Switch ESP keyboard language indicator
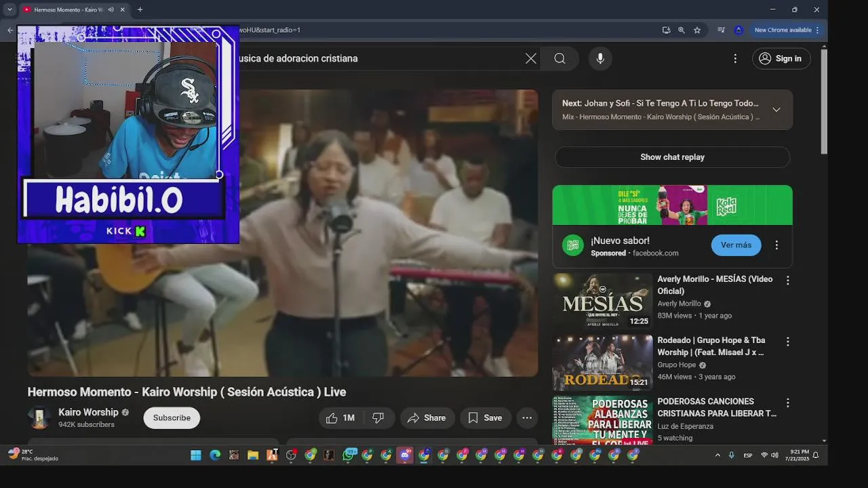The height and width of the screenshot is (488, 868). pos(748,455)
